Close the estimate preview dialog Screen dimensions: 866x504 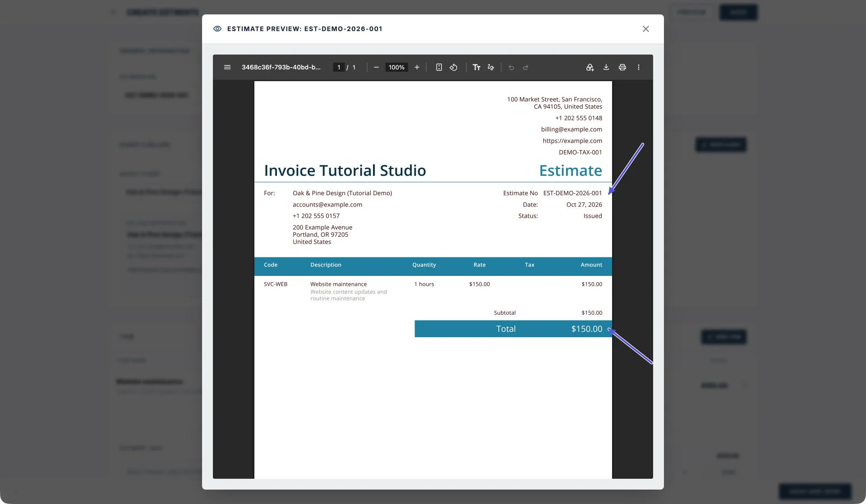coord(646,29)
